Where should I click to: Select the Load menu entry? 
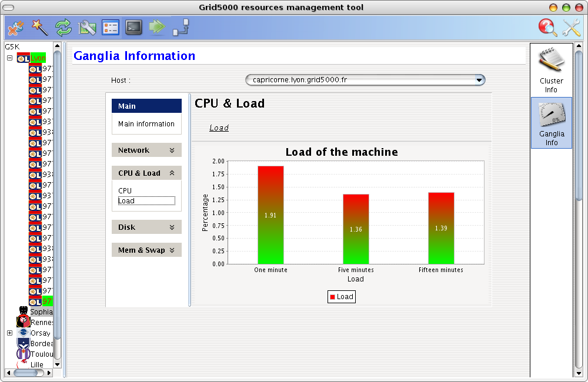pos(146,200)
